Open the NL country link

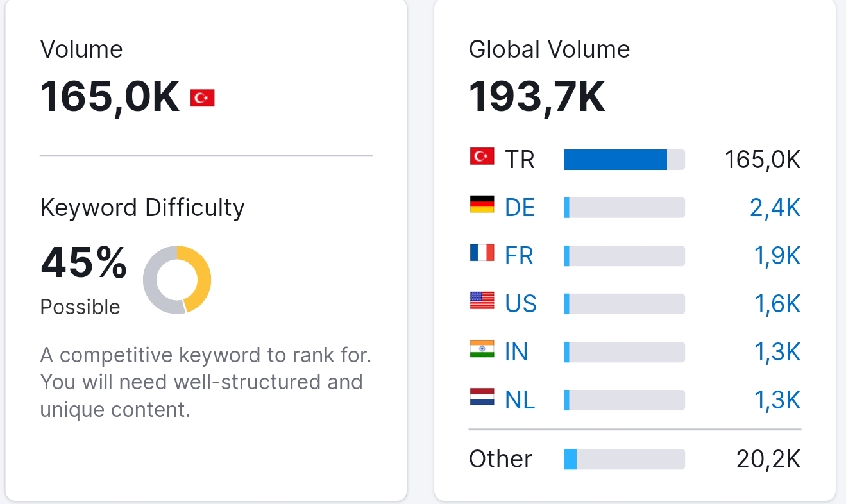point(520,400)
